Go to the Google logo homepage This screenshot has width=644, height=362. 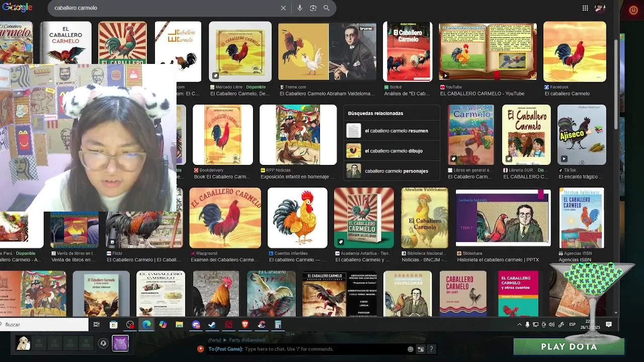pyautogui.click(x=17, y=8)
